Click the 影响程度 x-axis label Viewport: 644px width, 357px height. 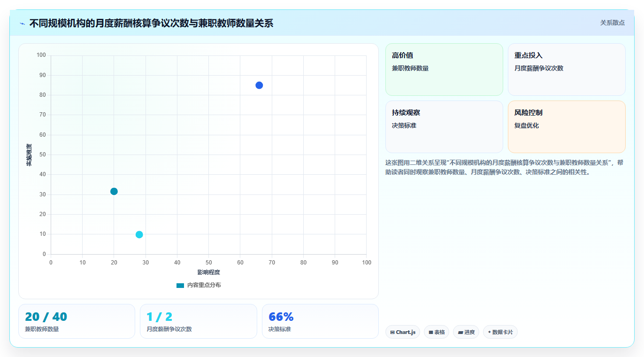point(208,272)
